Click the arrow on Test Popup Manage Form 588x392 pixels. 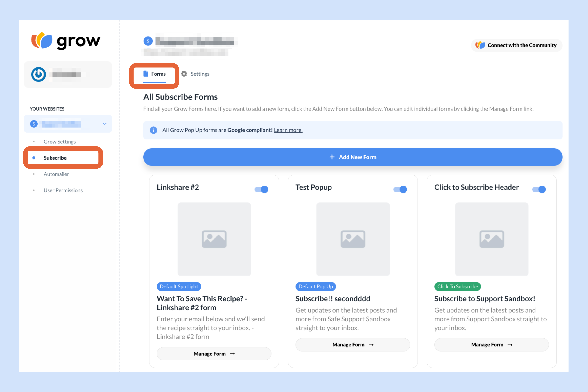(371, 345)
